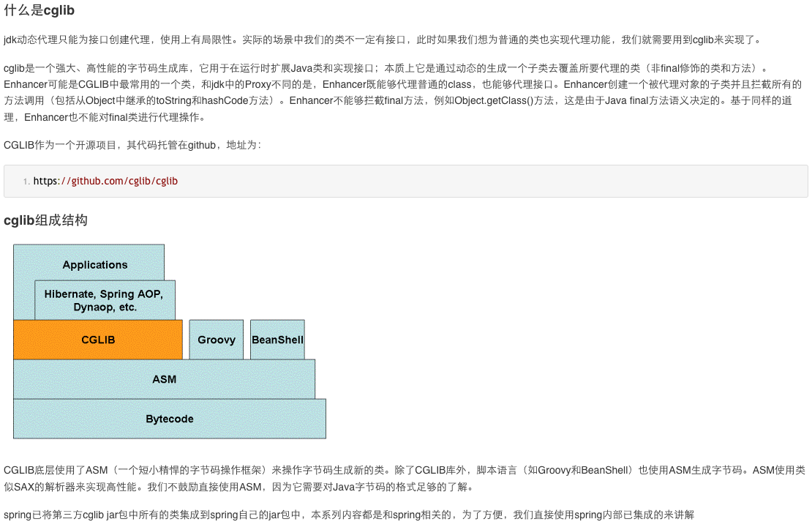Click the "cglib组成结构" heading
812x530 pixels.
tap(45, 220)
